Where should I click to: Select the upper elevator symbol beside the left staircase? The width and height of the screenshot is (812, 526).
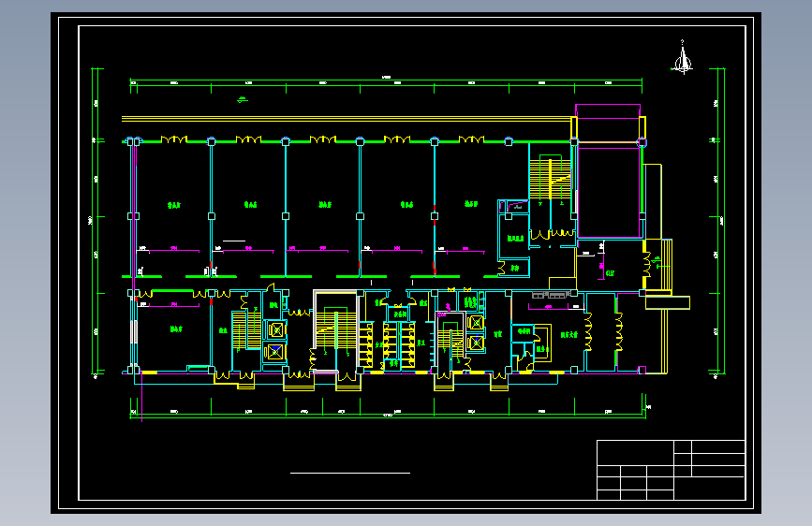click(276, 329)
